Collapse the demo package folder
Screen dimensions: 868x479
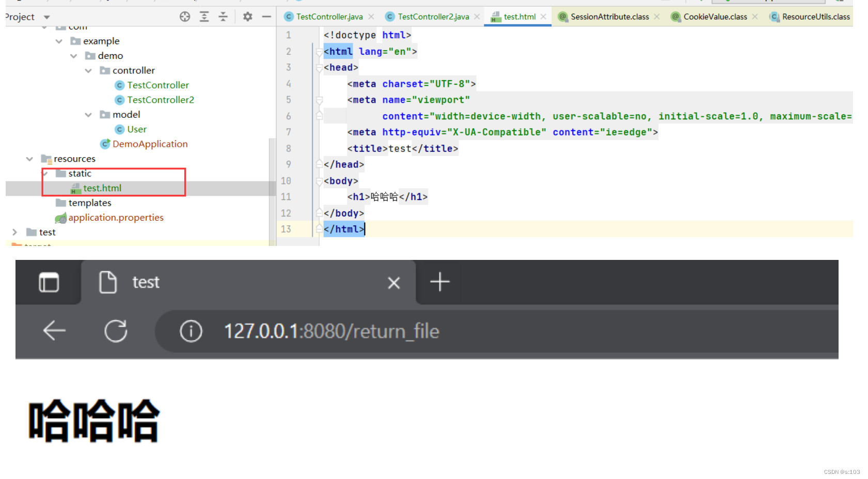click(73, 56)
